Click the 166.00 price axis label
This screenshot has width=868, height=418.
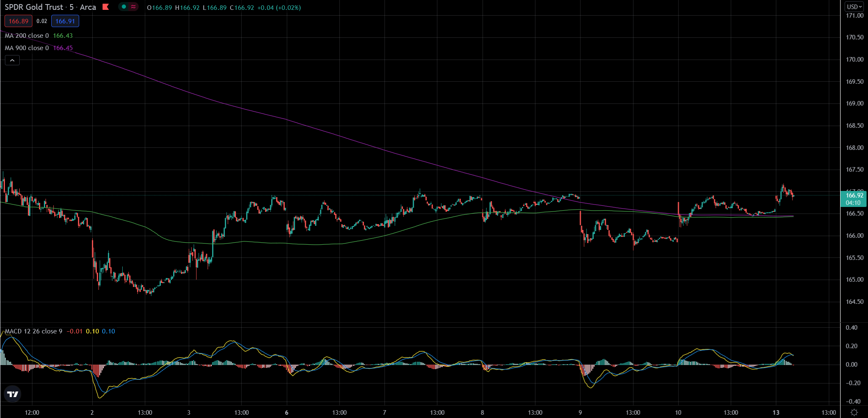point(854,236)
